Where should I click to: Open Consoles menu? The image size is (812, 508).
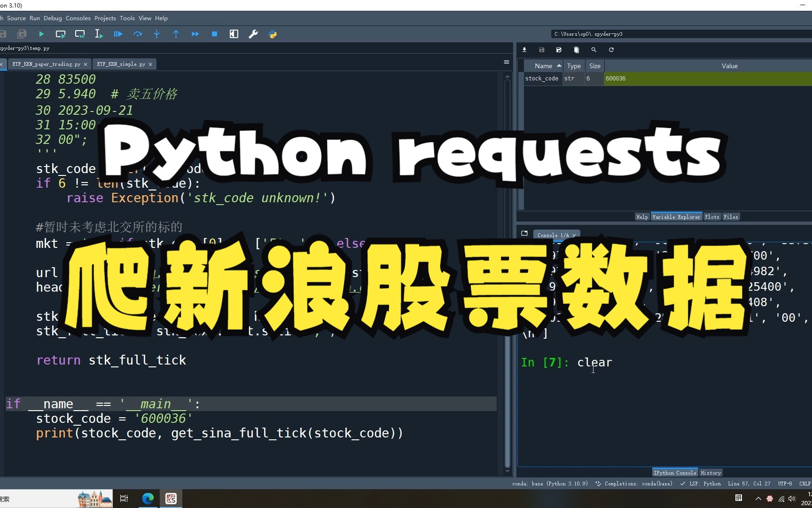(x=78, y=18)
